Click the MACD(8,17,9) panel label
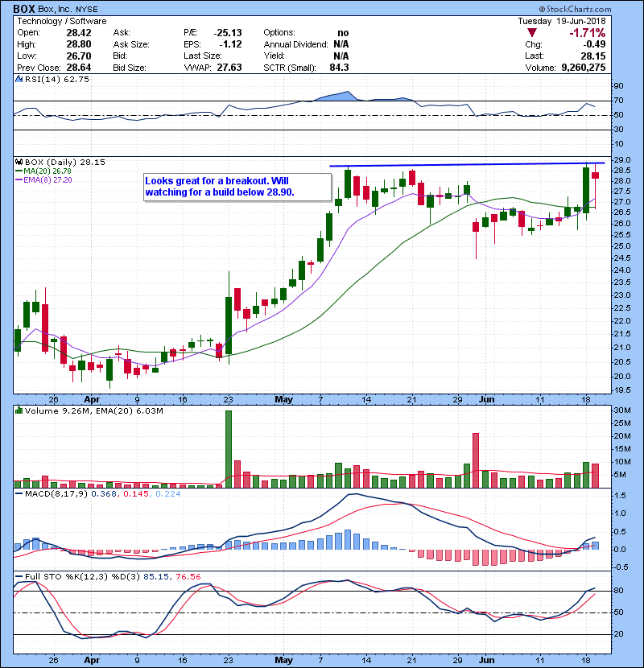644x668 pixels. (56, 494)
